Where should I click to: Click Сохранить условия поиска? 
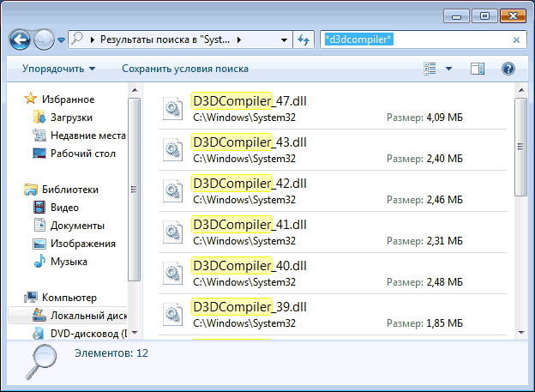tap(185, 69)
